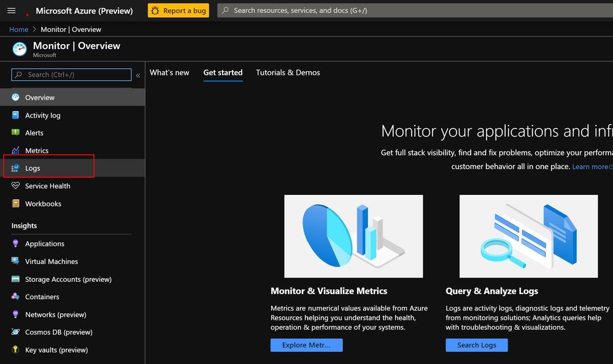Open Activity log from sidebar
Image resolution: width=613 pixels, height=364 pixels.
point(72,115)
